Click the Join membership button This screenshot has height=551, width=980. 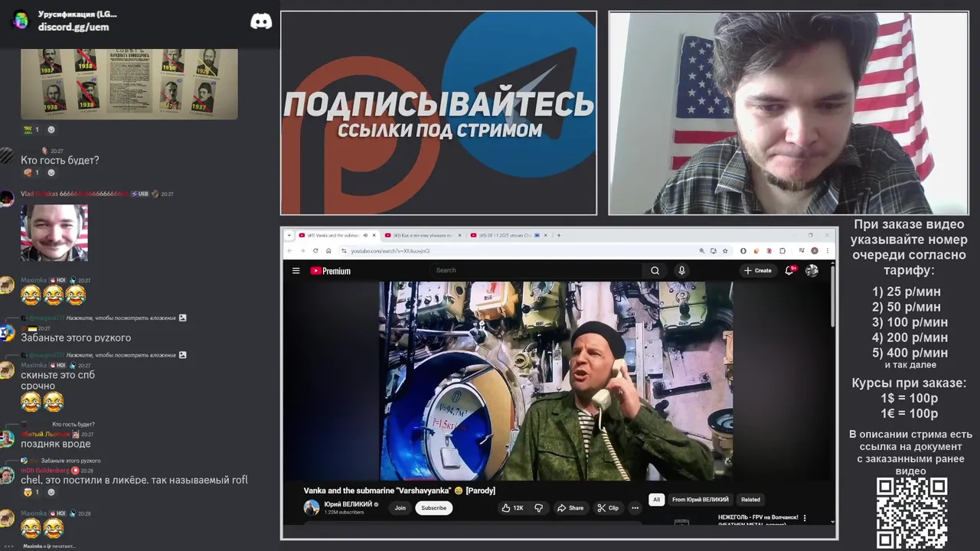400,508
